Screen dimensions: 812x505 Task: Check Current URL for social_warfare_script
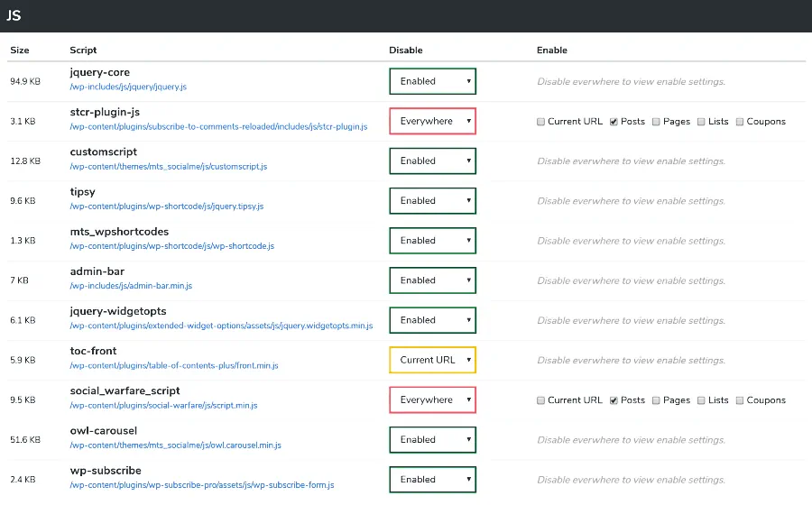(x=540, y=400)
